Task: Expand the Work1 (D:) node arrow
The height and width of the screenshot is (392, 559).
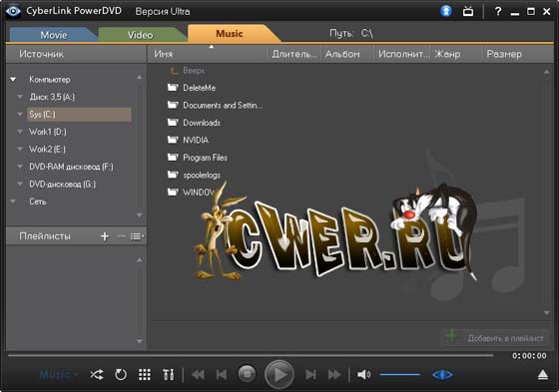Action: point(20,132)
